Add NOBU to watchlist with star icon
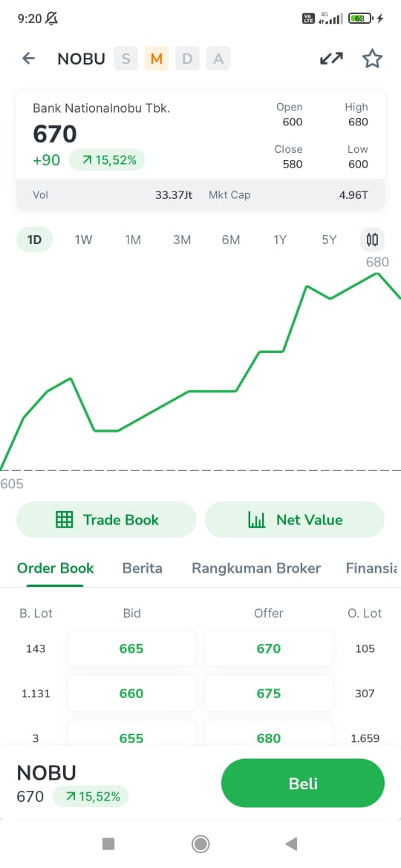 pos(372,58)
